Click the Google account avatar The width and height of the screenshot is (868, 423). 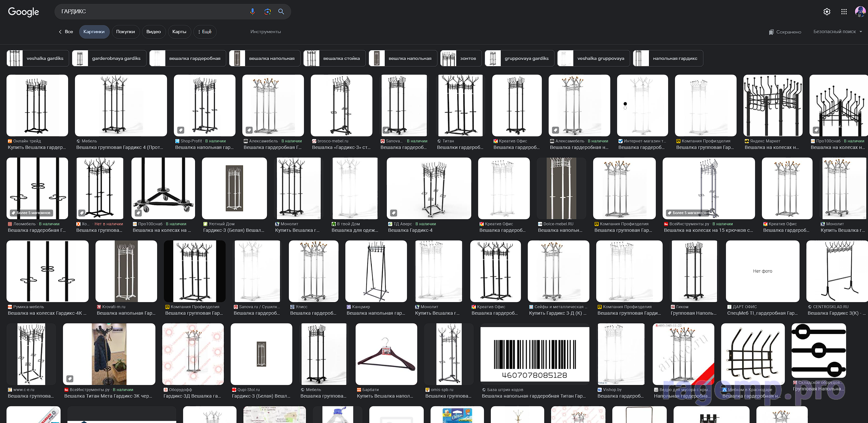tap(860, 12)
